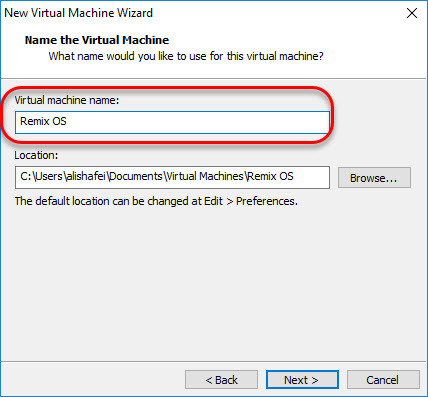Click 'Virtual Machines' segment in the location path

[205, 176]
